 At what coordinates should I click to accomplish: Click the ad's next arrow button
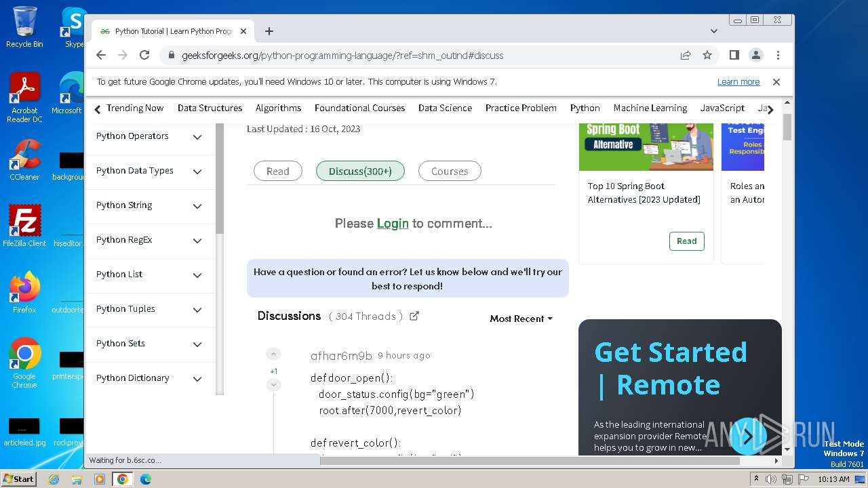click(x=748, y=436)
